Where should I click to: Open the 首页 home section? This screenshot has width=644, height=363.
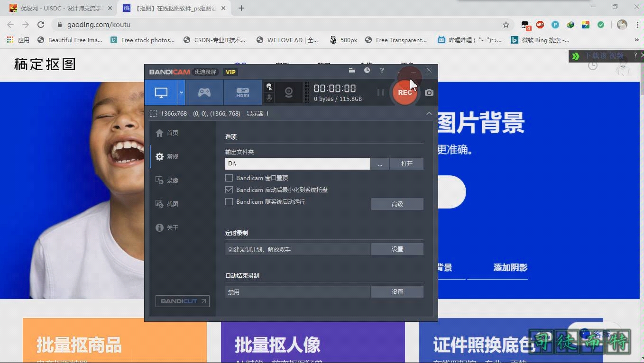[167, 133]
